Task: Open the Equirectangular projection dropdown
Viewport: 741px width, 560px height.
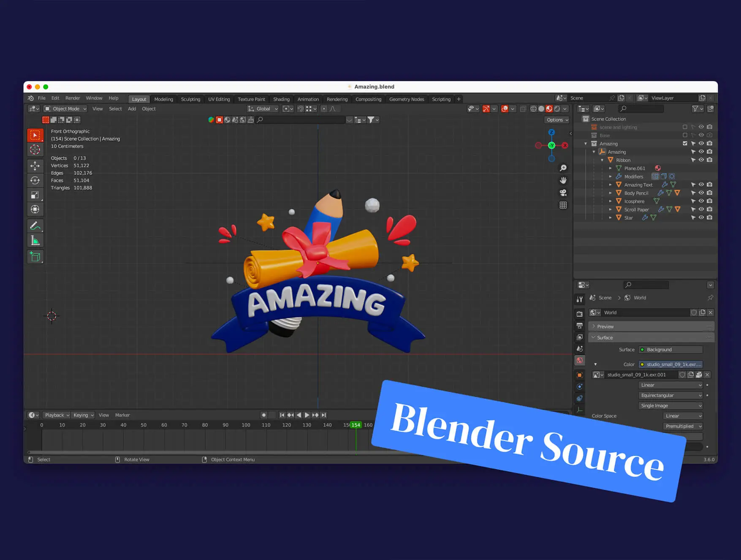Action: point(670,395)
